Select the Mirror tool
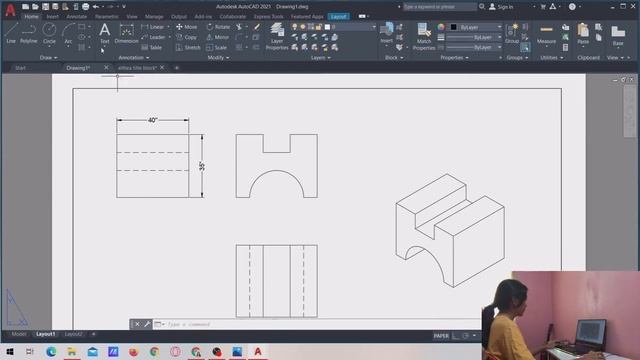This screenshot has width=640, height=360. (x=218, y=37)
